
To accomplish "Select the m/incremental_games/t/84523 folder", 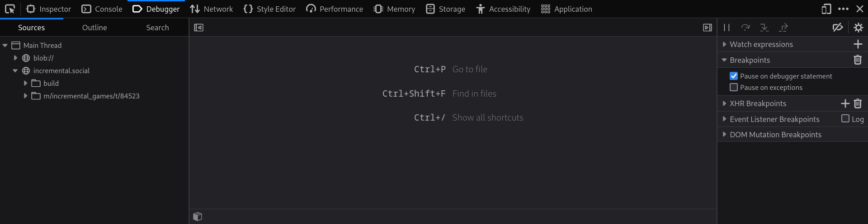I will coord(91,96).
